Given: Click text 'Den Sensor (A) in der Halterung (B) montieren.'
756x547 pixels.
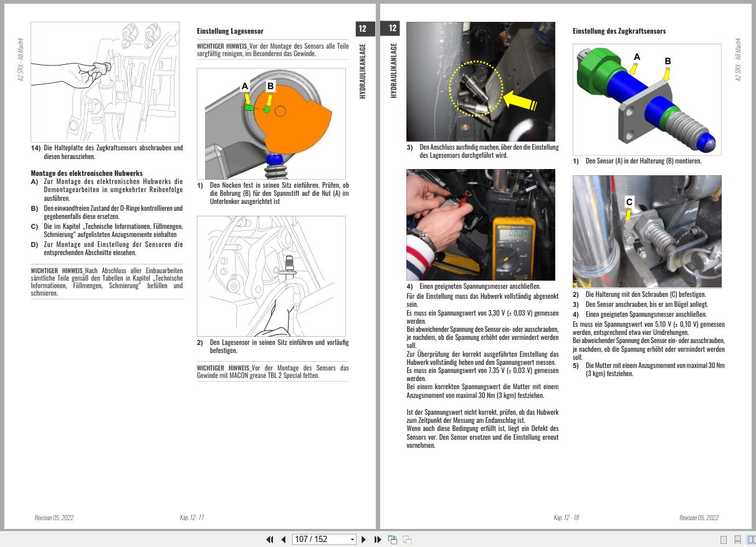Looking at the screenshot, I should pyautogui.click(x=643, y=161).
